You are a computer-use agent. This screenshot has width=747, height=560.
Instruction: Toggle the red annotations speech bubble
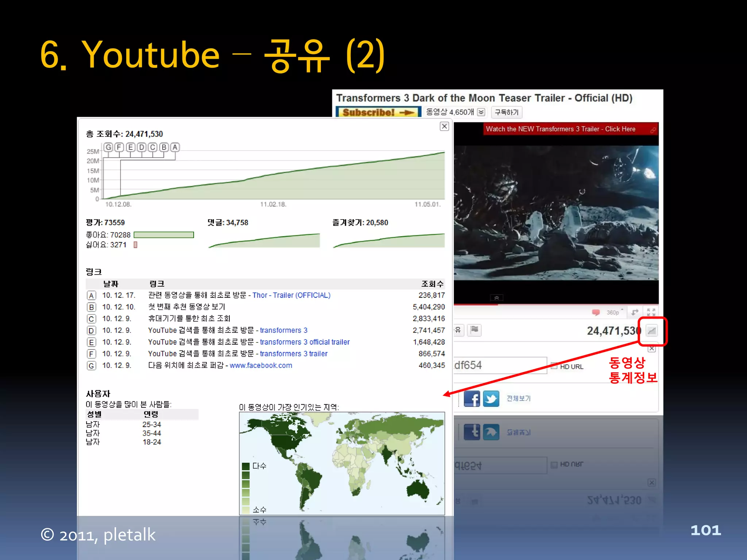tap(596, 312)
